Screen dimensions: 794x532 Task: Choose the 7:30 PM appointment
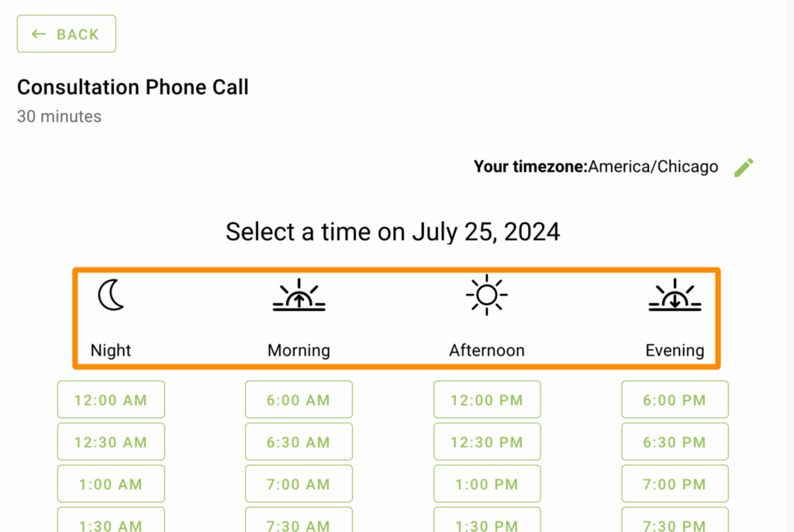[674, 525]
